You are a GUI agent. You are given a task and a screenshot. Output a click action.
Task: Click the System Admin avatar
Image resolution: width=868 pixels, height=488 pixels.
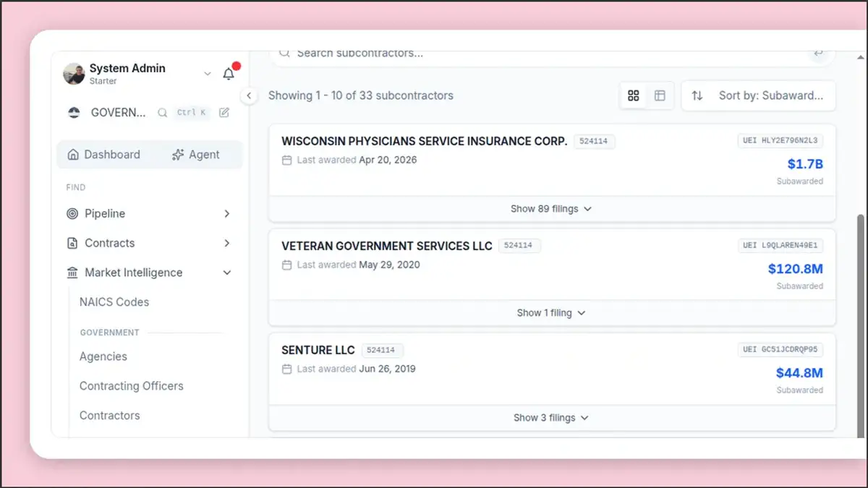(x=74, y=74)
